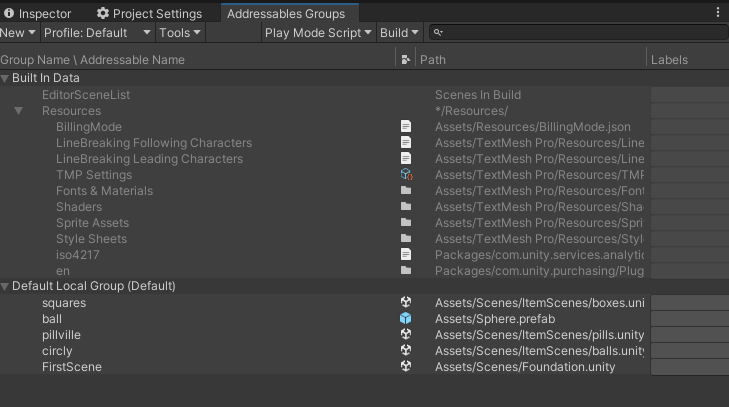Select the circly addressable entry
The image size is (729, 407).
[x=57, y=351]
